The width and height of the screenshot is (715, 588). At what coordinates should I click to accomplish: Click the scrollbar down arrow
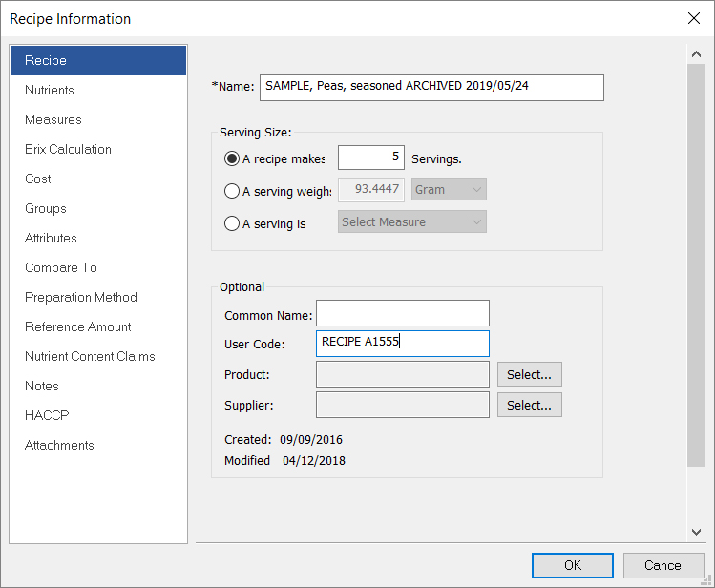coord(696,531)
